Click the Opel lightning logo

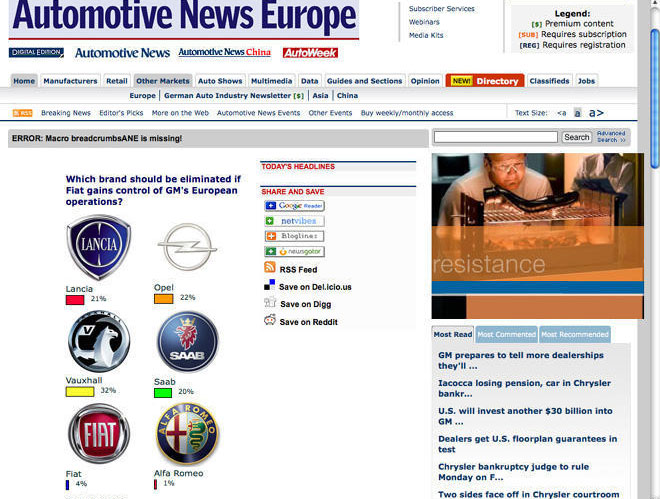(x=187, y=247)
